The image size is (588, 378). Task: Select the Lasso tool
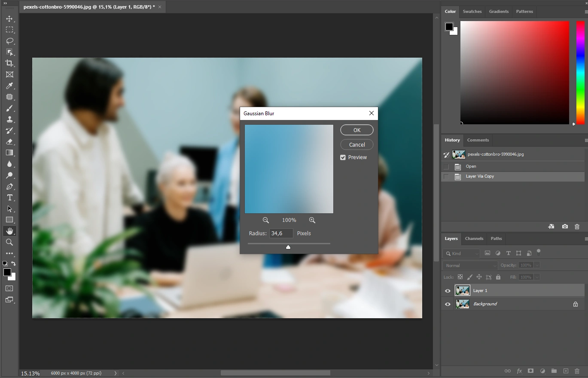click(9, 41)
